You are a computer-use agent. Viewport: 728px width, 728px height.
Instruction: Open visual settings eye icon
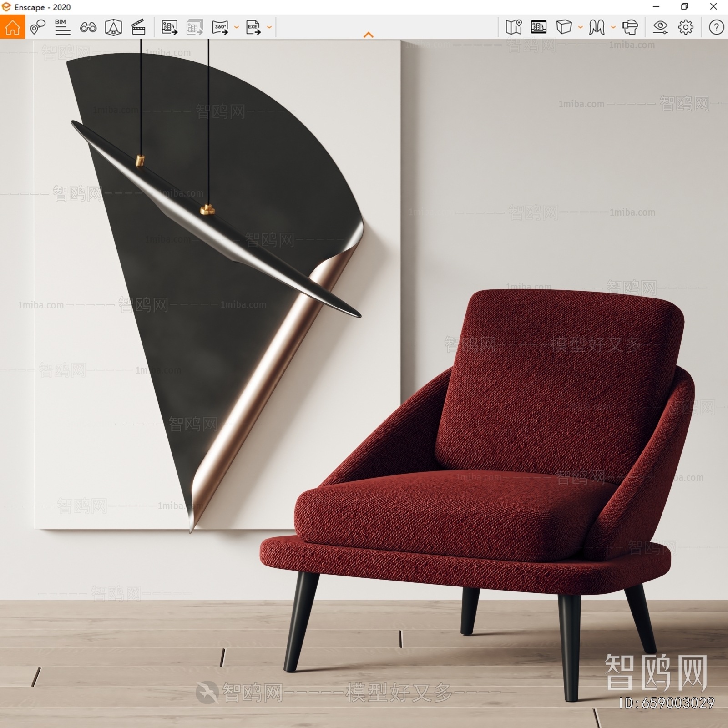click(660, 27)
